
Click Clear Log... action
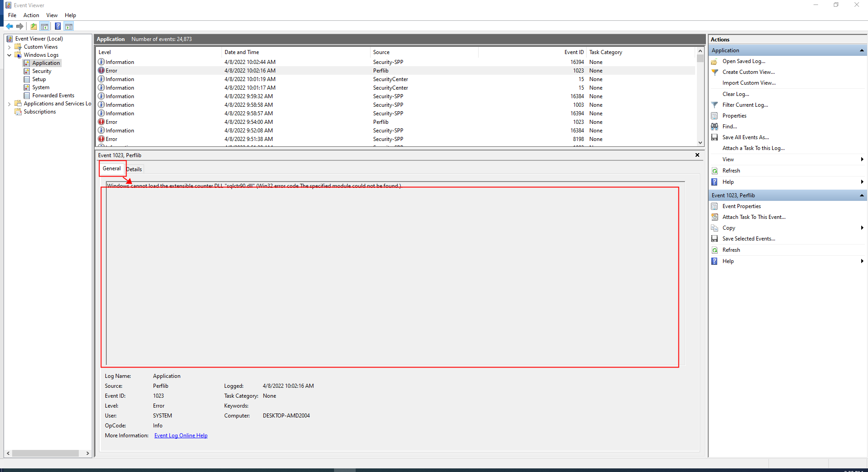pyautogui.click(x=736, y=94)
